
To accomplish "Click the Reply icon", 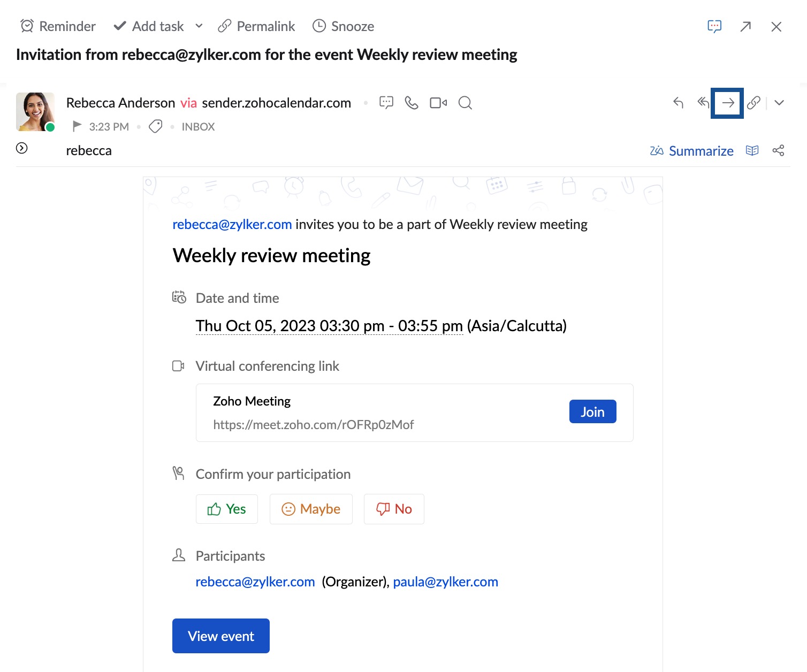I will [x=678, y=103].
